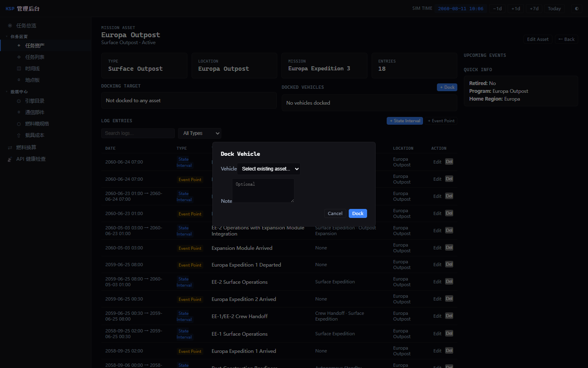Open the 燃料箱规格 hexagon icon
588x368 pixels.
pos(19,123)
